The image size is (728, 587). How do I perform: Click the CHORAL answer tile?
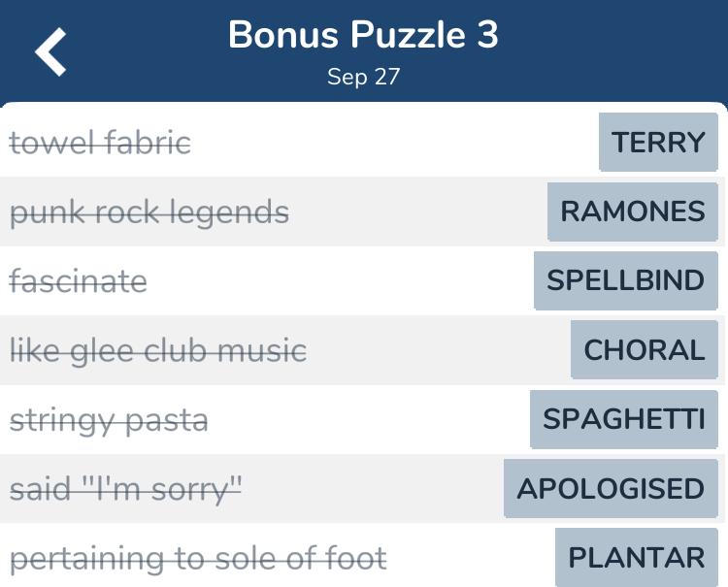click(644, 350)
